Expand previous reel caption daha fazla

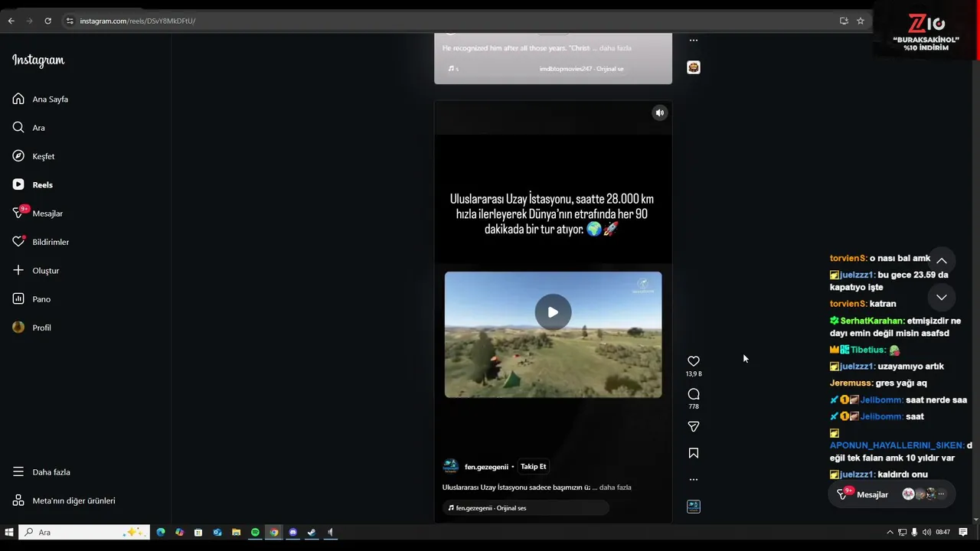[x=615, y=48]
